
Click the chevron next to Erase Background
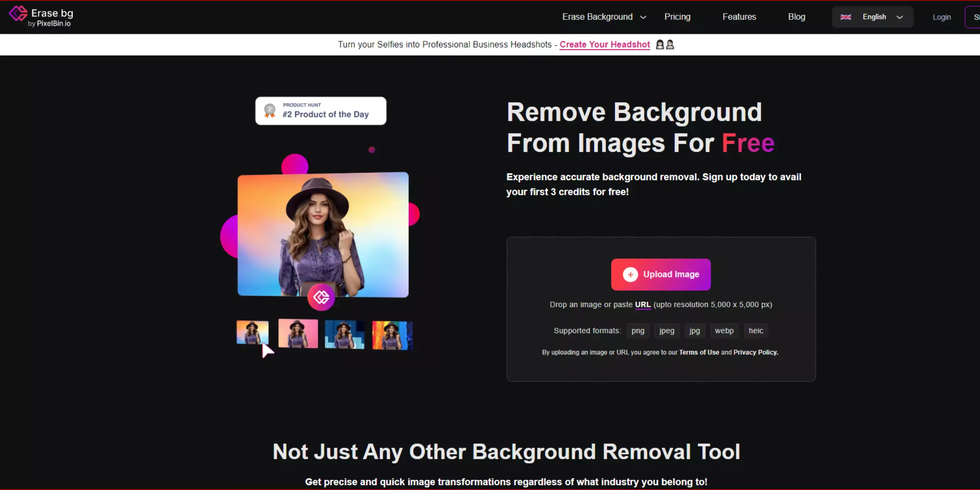[x=643, y=17]
